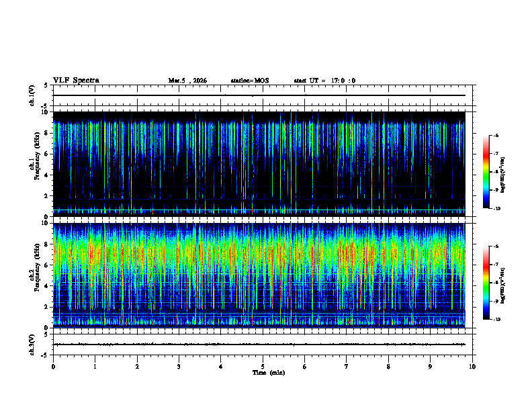This screenshot has height=411, width=532.
Task: Click the "ch.1(V)" axis label
Action: 32,95
